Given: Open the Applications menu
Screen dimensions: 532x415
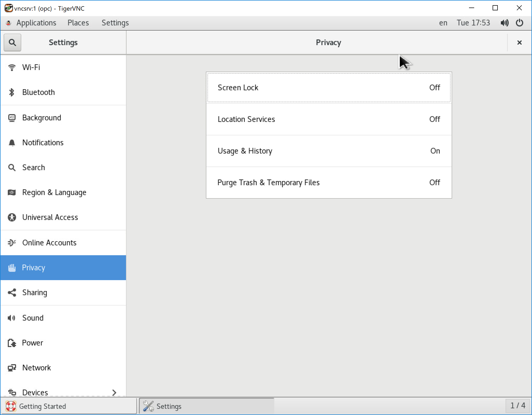Looking at the screenshot, I should [x=36, y=23].
